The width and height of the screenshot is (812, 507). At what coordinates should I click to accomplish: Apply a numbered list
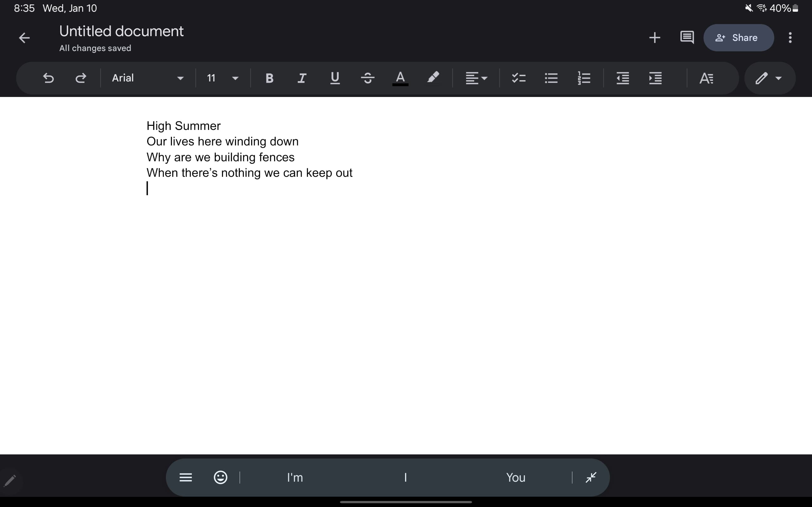[x=585, y=78]
